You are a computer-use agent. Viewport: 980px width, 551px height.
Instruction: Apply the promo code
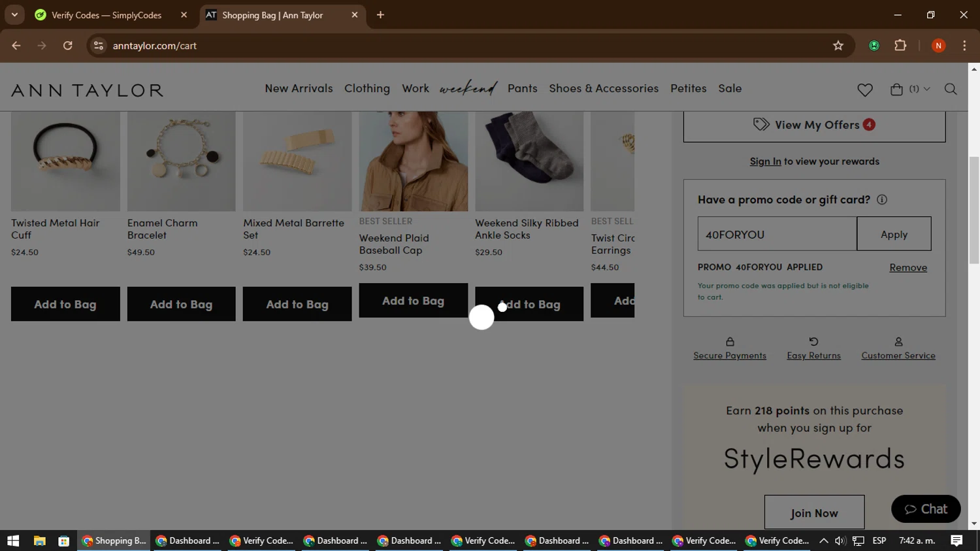pos(894,234)
